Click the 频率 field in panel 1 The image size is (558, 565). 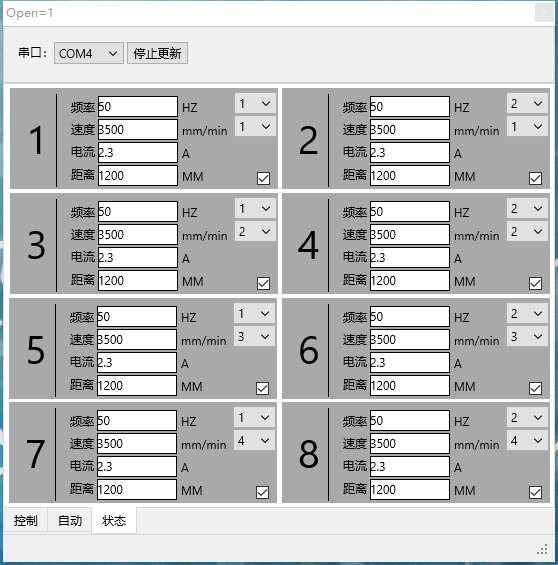tap(138, 107)
